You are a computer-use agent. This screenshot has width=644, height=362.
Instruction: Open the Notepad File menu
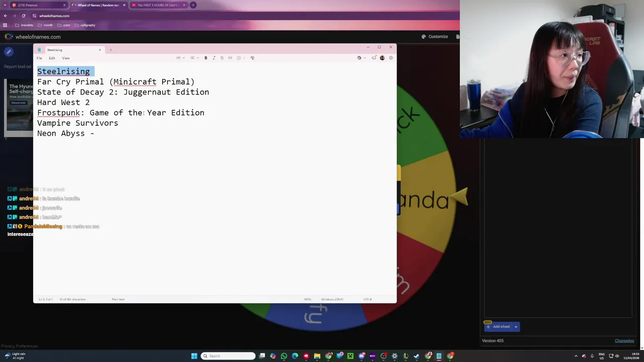click(39, 58)
